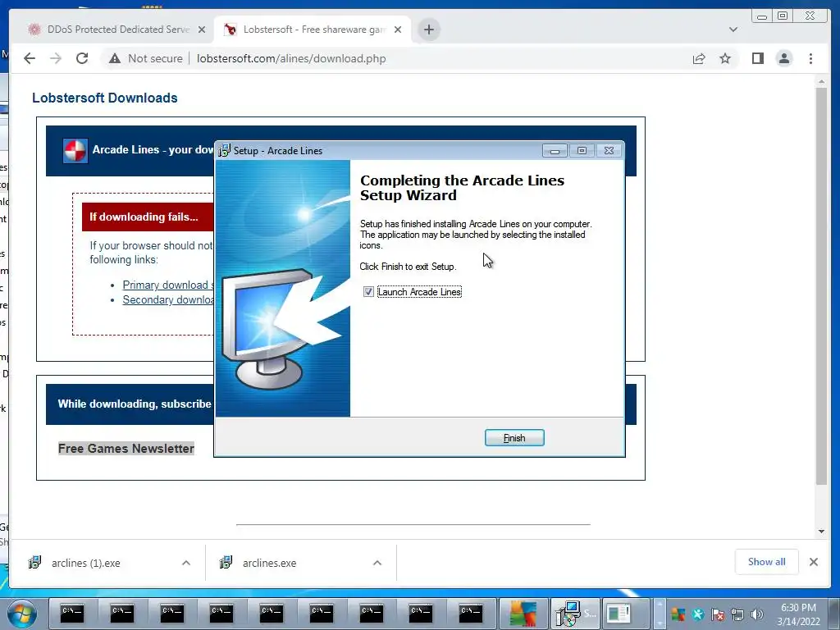Close the downloads bar
The width and height of the screenshot is (840, 630).
[813, 562]
